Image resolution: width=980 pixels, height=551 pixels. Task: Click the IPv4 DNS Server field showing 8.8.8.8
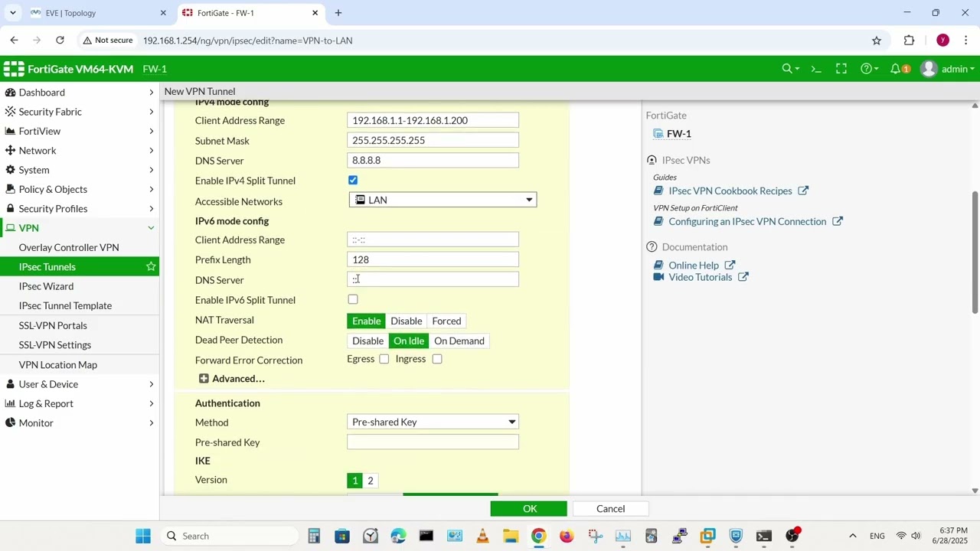433,160
